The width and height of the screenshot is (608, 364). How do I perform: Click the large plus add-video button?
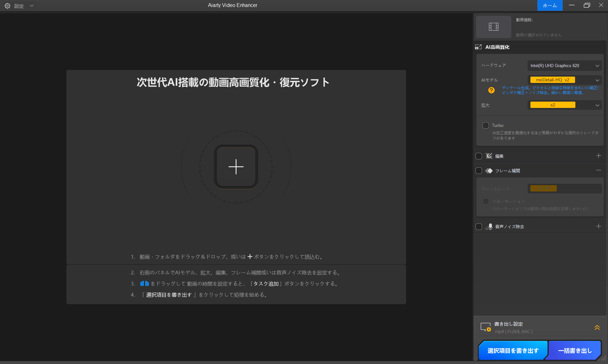click(x=236, y=167)
